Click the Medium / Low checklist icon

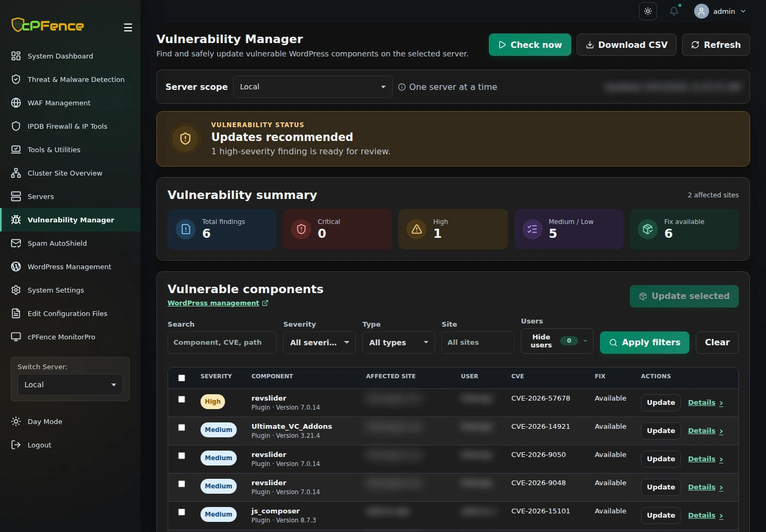click(532, 229)
